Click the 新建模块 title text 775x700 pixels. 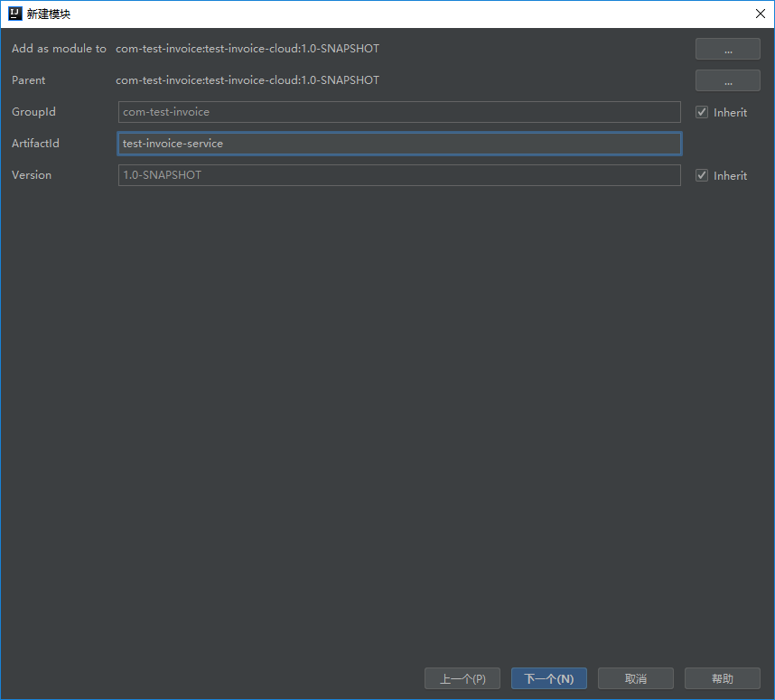(49, 14)
